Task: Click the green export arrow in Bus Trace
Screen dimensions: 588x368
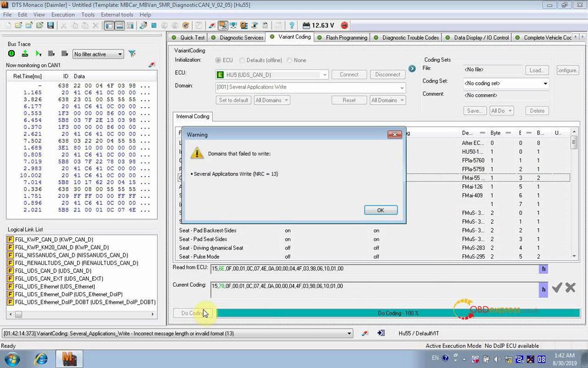Action: (25, 54)
